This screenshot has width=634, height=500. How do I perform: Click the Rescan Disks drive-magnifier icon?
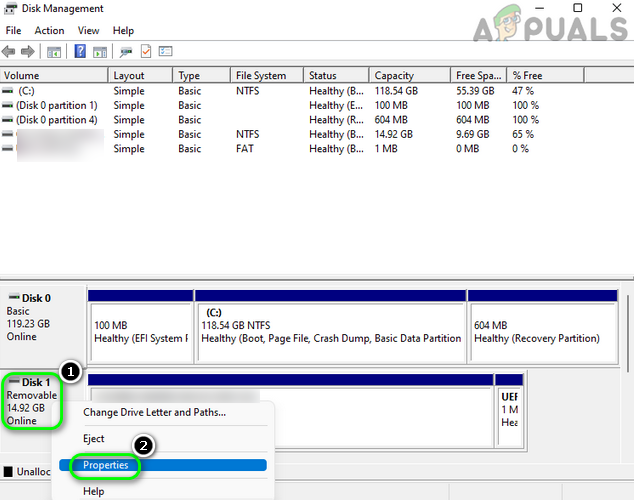click(126, 52)
